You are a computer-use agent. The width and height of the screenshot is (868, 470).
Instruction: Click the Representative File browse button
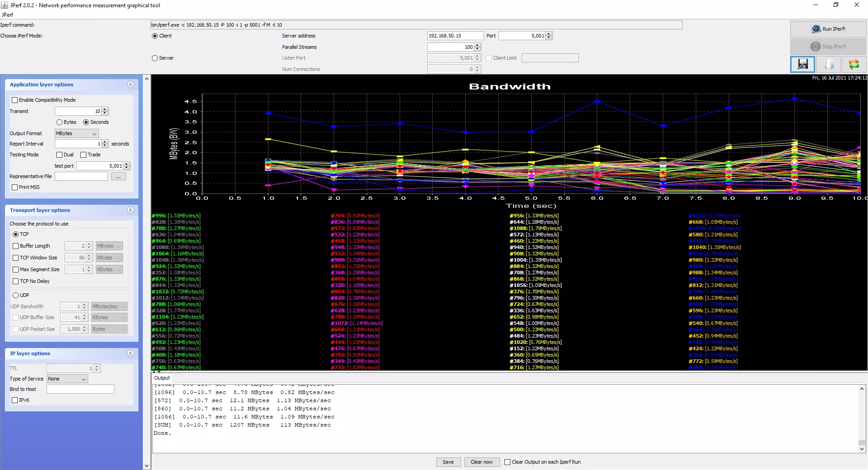(118, 177)
